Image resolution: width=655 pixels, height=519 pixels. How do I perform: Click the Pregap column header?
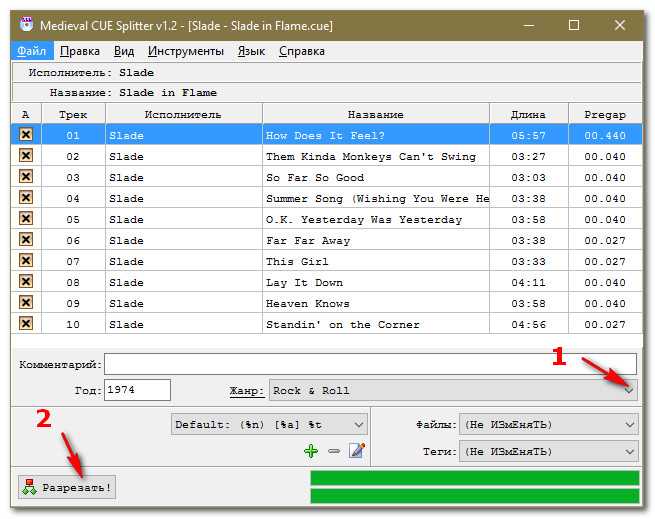tap(605, 114)
